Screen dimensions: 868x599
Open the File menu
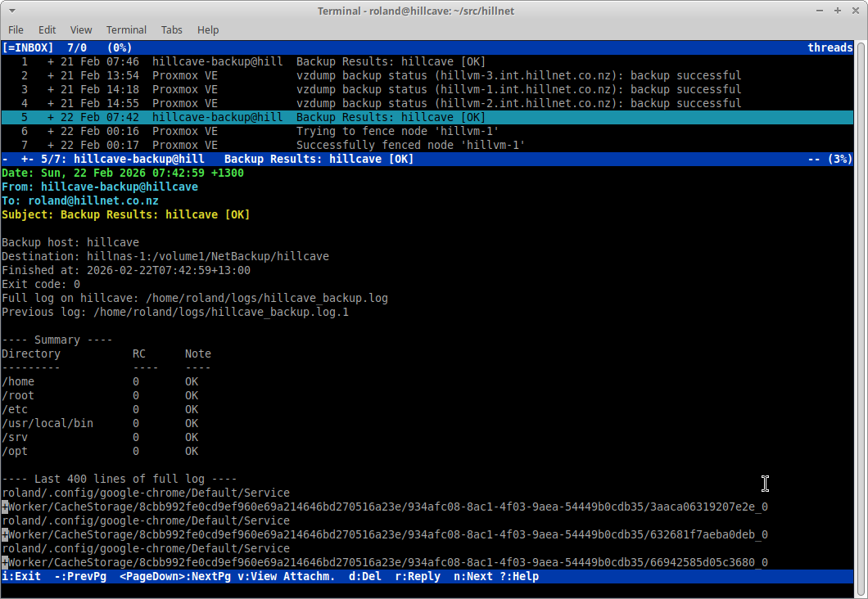[x=16, y=29]
